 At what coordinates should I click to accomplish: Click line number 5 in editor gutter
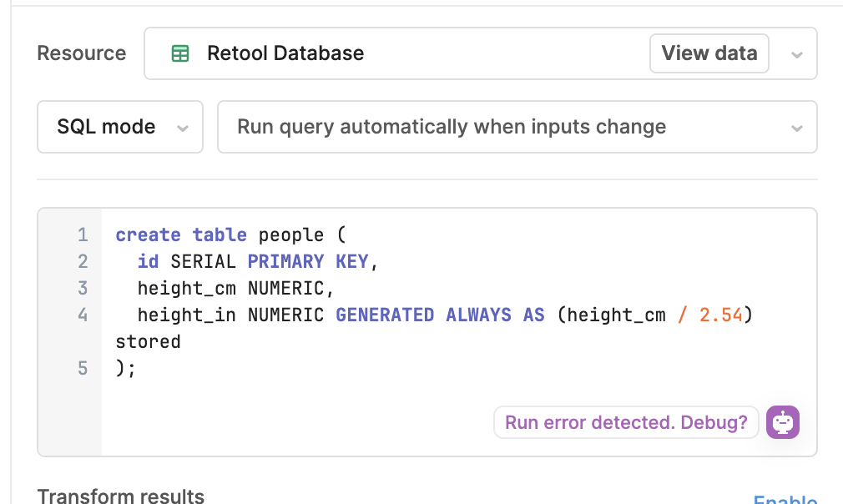(82, 368)
